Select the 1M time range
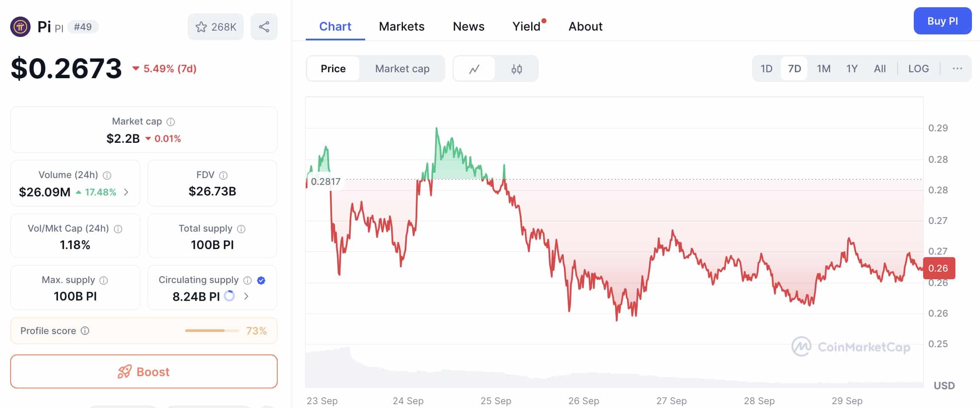The height and width of the screenshot is (408, 980). (x=823, y=69)
